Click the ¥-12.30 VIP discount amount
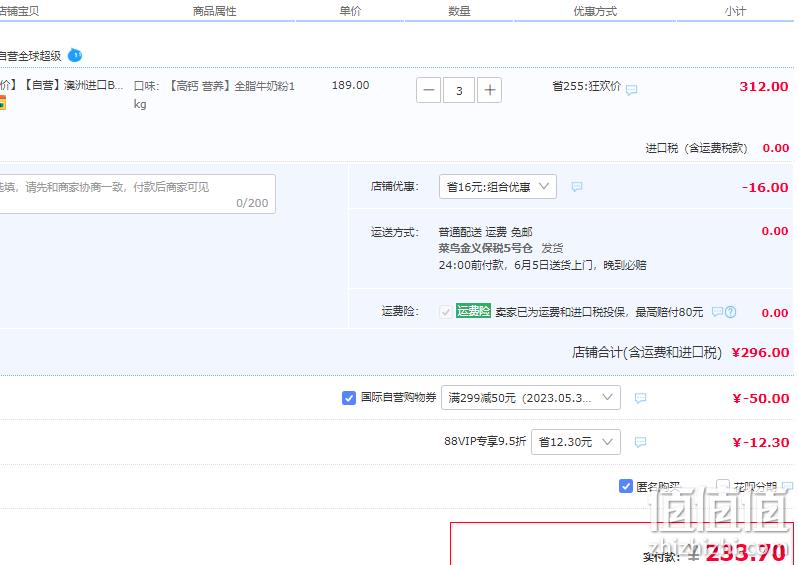 [x=761, y=442]
